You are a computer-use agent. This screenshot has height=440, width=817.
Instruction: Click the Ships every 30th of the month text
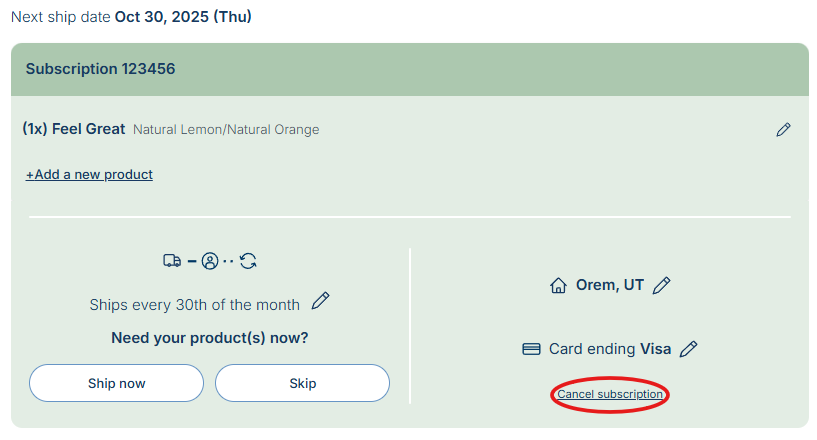tap(194, 305)
